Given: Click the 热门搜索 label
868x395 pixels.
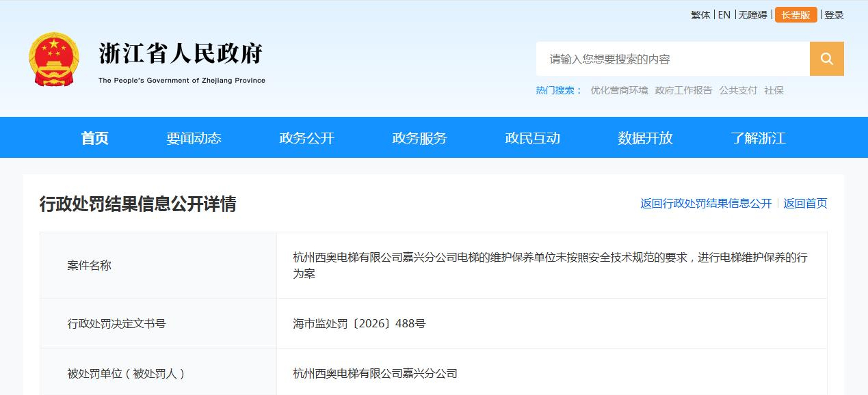Looking at the screenshot, I should (x=557, y=90).
